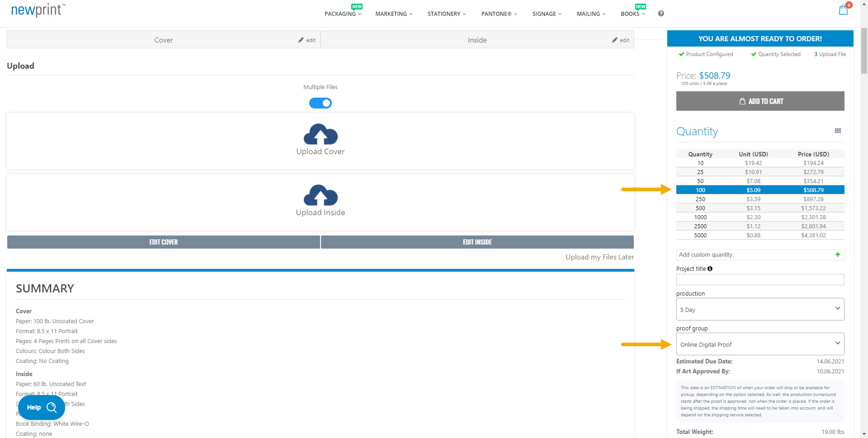Click the Project title info icon

[x=710, y=268]
